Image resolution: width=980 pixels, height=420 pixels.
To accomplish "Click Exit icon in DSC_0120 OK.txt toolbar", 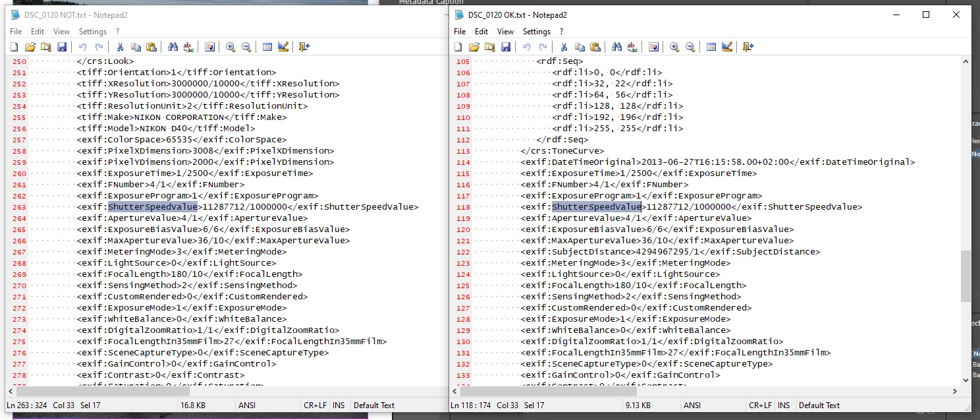I will [x=748, y=47].
